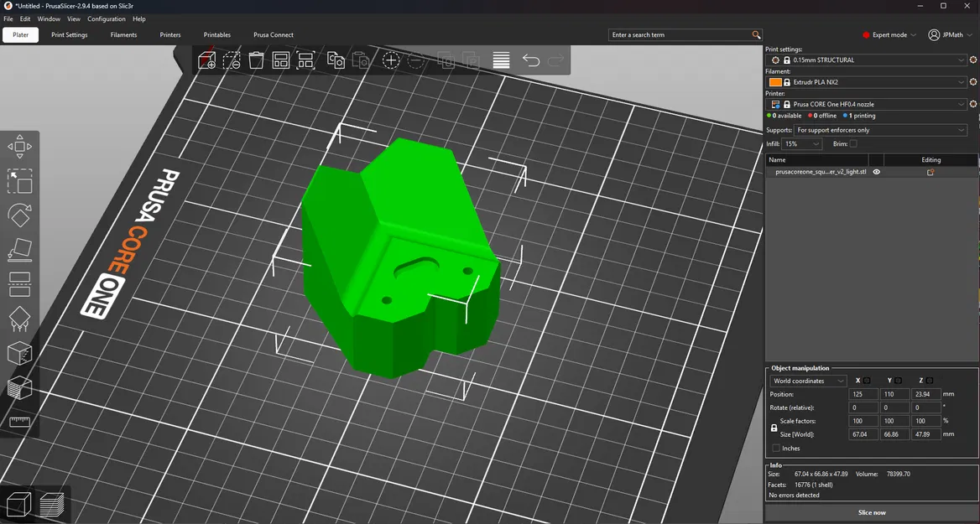Switch to the Printers tab
This screenshot has height=524, width=980.
point(170,35)
